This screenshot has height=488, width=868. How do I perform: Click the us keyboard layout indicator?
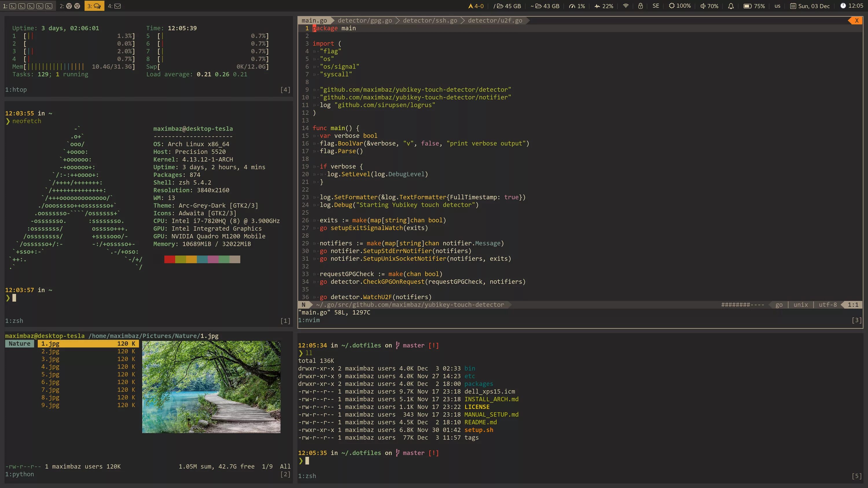coord(777,6)
